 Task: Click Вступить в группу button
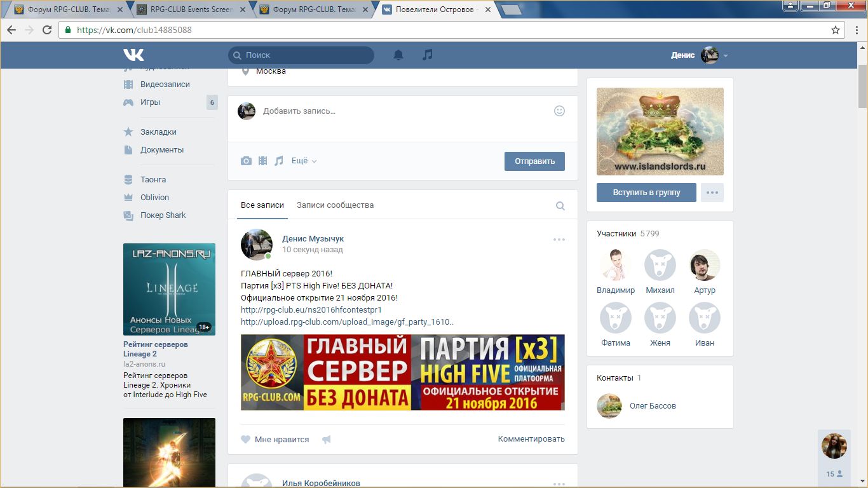point(646,193)
